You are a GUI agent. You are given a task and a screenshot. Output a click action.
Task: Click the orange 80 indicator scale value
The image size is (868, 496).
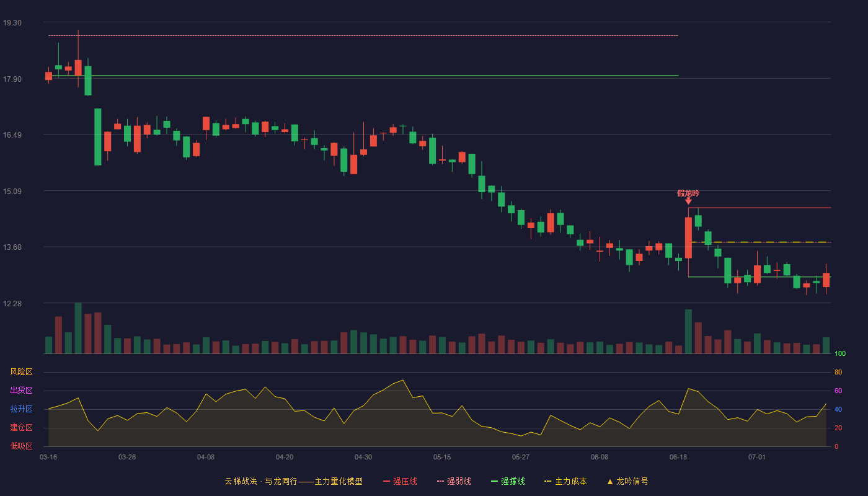[838, 372]
